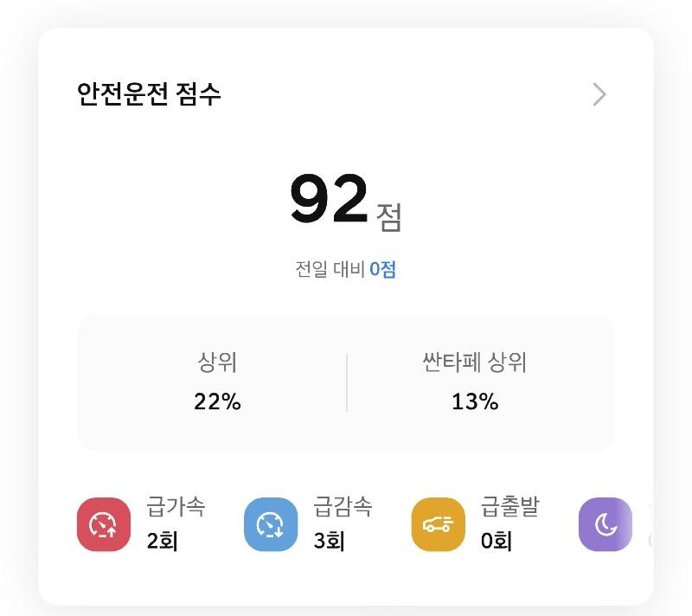Image resolution: width=692 pixels, height=616 pixels.
Task: Click the 급감속 label text
Action: pyautogui.click(x=343, y=506)
